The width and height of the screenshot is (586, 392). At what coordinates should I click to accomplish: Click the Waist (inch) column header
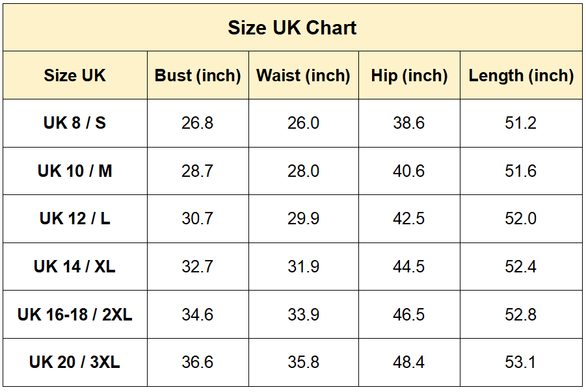(x=303, y=75)
